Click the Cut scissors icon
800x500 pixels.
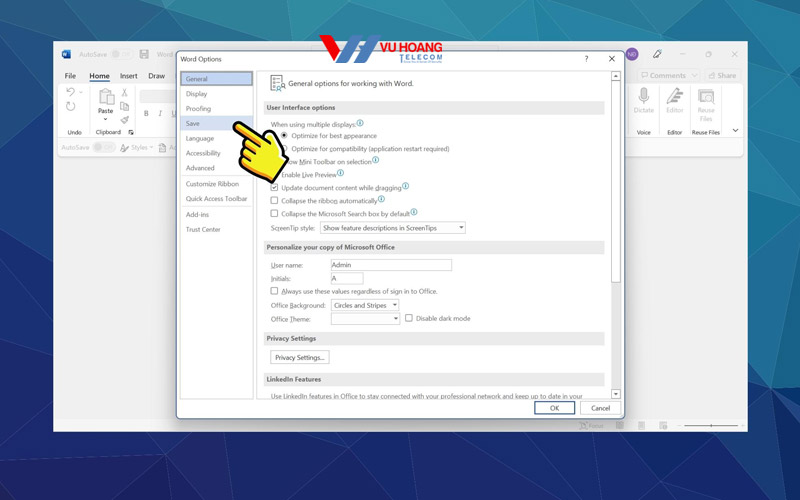tap(125, 92)
